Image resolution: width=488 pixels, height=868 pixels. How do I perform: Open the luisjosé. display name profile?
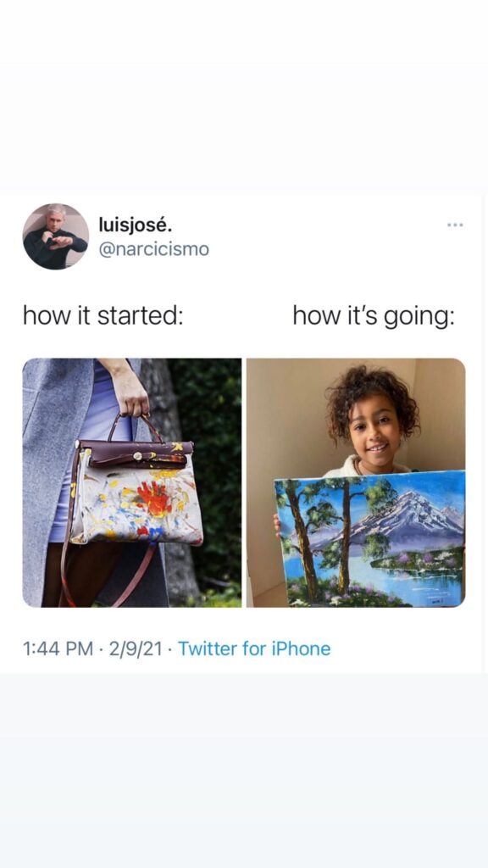[x=136, y=225]
